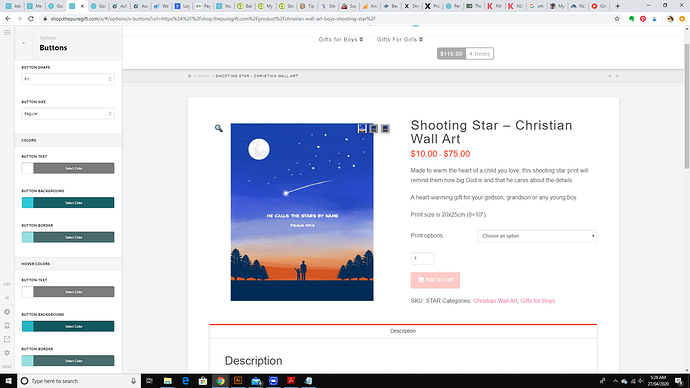Launch Adobe Illustrator from taskbar
Image resolution: width=690 pixels, height=388 pixels.
[238, 381]
